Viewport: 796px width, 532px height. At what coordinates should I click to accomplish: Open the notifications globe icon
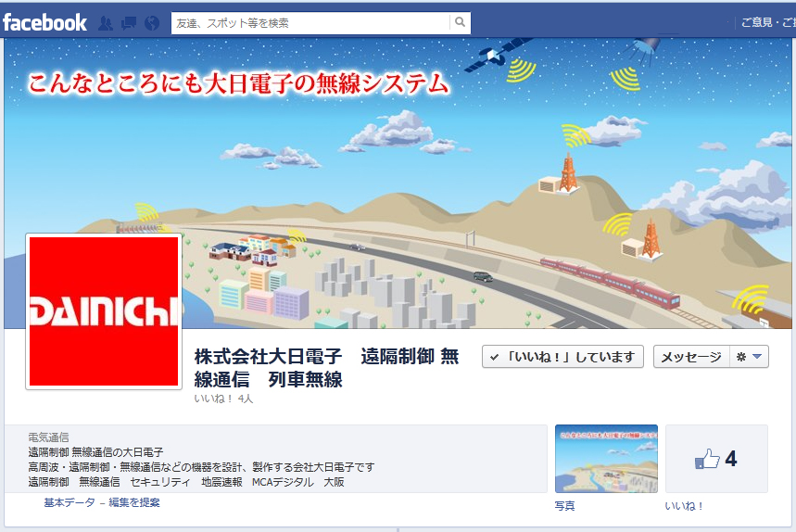coord(152,23)
